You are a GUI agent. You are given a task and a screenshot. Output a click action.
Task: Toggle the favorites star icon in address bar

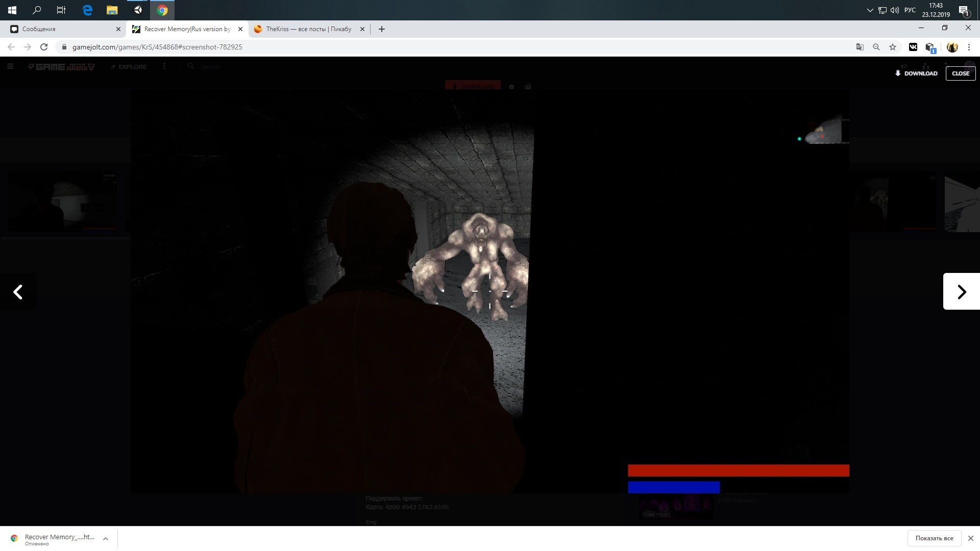[893, 47]
